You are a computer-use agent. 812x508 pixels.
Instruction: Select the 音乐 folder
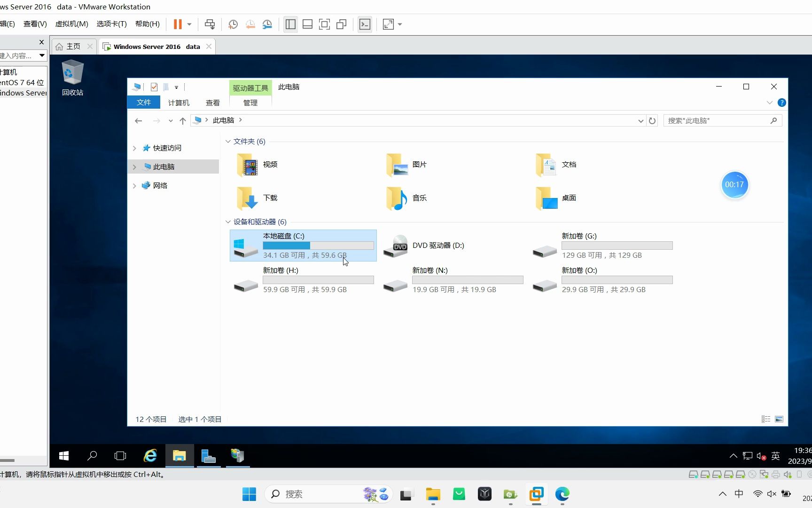[x=407, y=198]
